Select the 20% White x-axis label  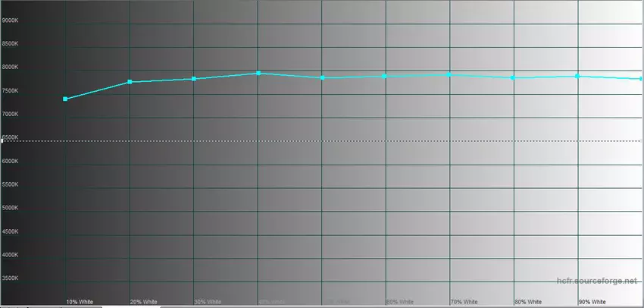coord(143,302)
